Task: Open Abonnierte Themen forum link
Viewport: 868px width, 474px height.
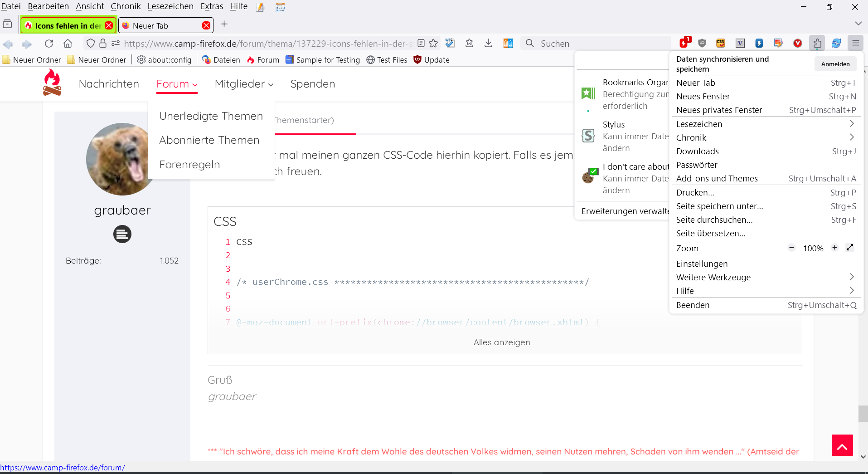Action: click(x=209, y=140)
